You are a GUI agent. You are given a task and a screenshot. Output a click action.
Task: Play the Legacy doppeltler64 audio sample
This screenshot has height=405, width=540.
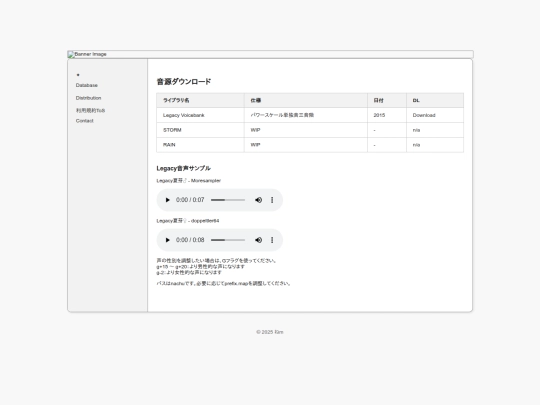167,240
